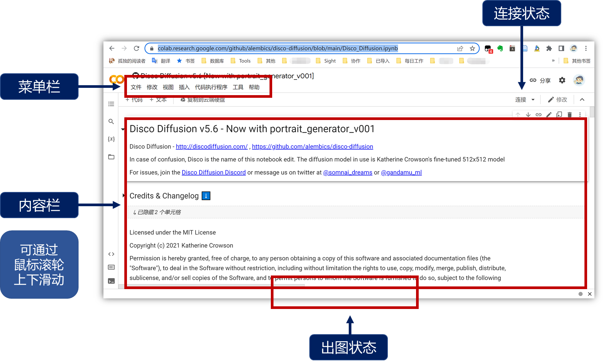
Task: Open the Sight bookmarks folder
Action: [x=326, y=61]
